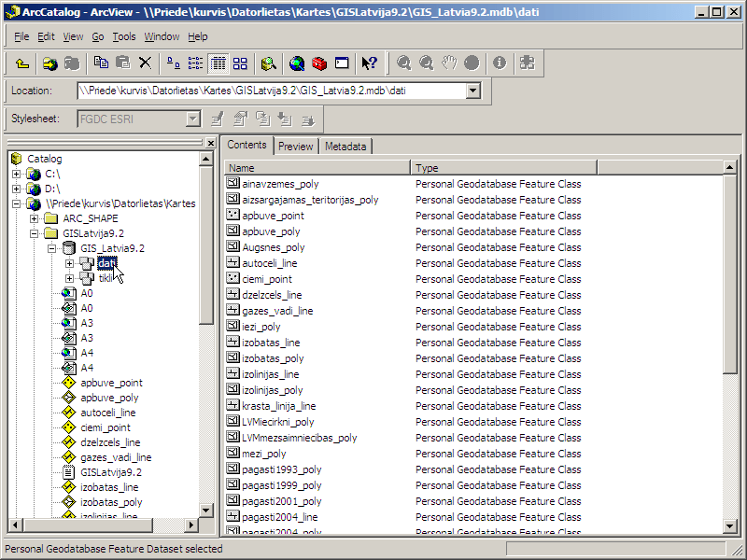Click in the Location path field
Screen dimensions: 747x560
pos(272,91)
